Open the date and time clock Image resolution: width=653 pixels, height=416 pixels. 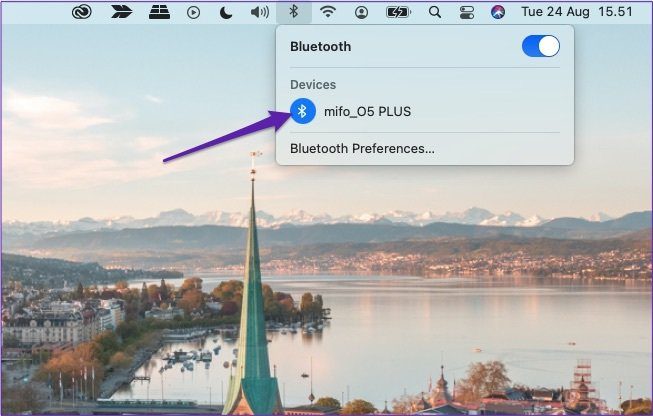(x=577, y=12)
